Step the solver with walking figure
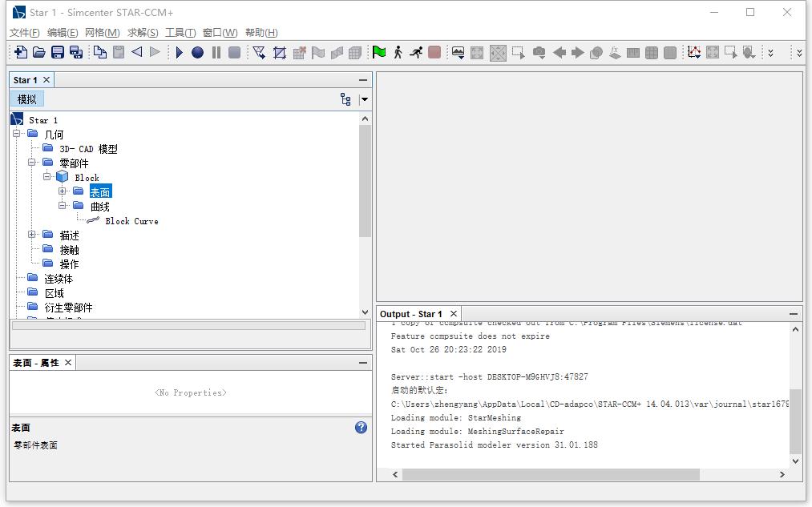The image size is (812, 507). tap(398, 52)
